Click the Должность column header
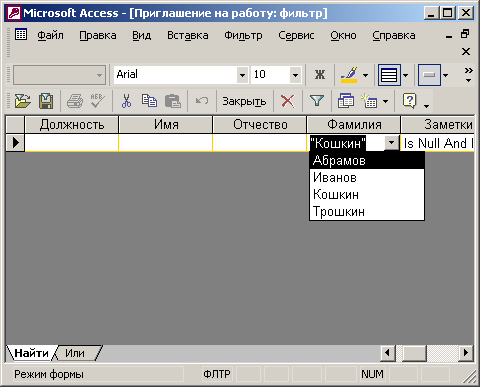Viewport: 480px width, 387px height. [72, 125]
